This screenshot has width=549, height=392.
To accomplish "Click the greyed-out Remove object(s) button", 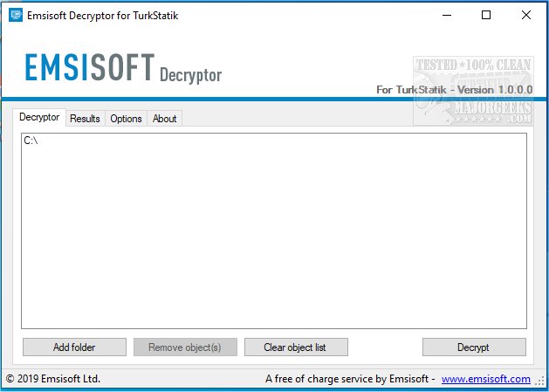I will [x=185, y=347].
